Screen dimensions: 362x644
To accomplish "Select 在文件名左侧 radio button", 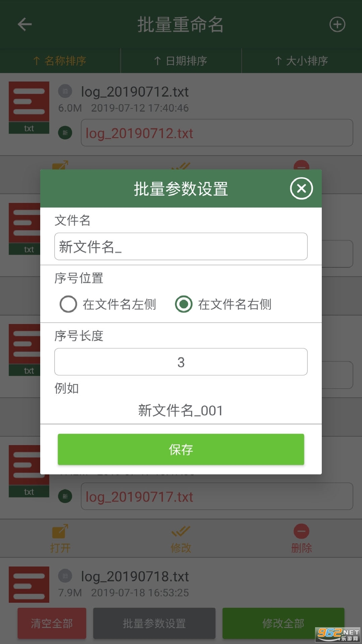I will [68, 304].
